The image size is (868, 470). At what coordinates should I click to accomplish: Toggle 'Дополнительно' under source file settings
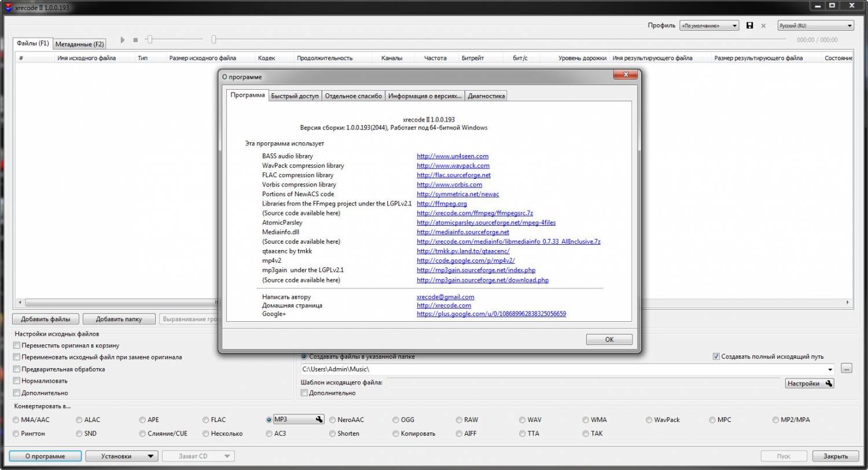tap(17, 393)
